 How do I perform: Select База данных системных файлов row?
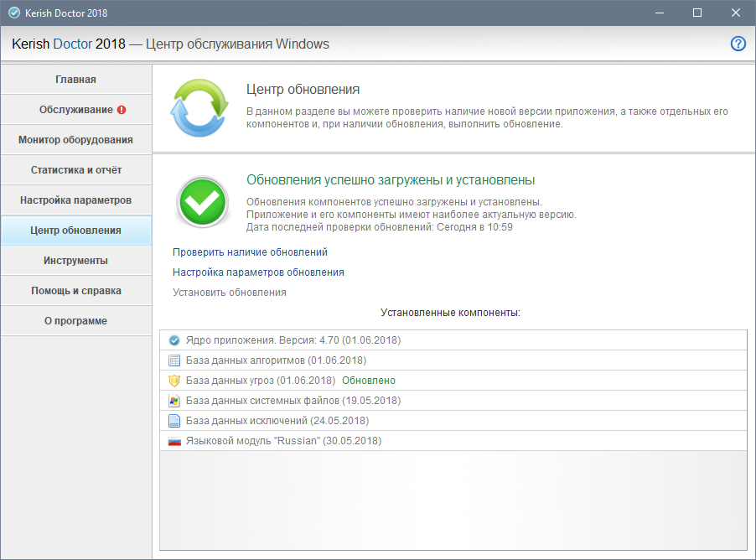pos(453,401)
